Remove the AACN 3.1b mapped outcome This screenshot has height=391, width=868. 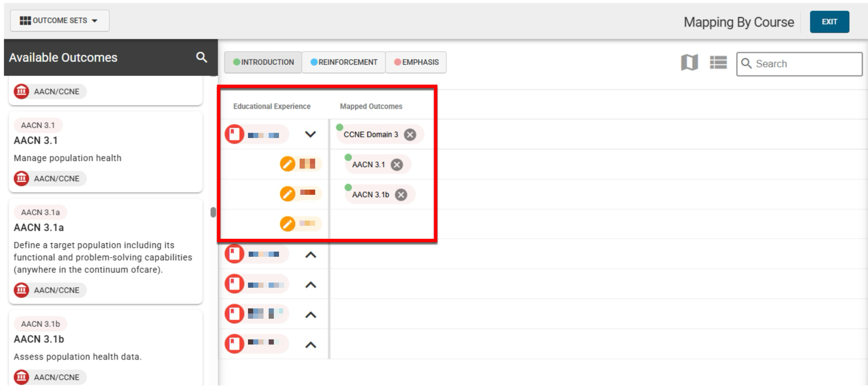pos(401,195)
